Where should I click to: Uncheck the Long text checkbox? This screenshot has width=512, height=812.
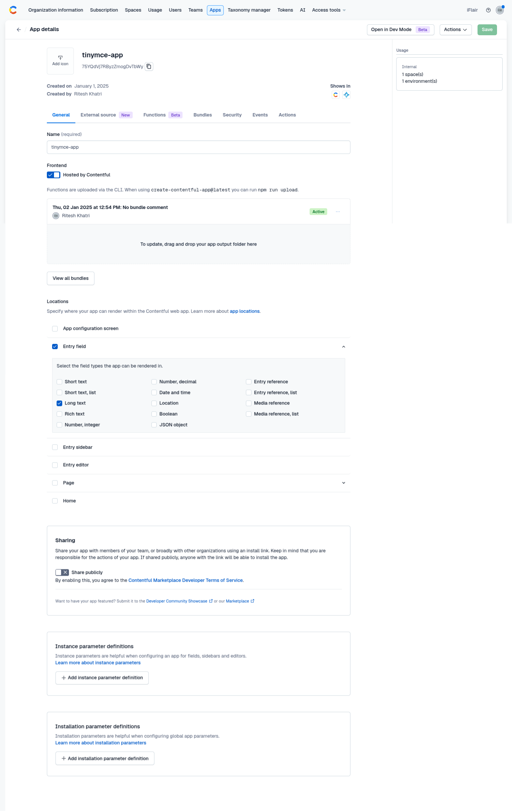click(59, 403)
